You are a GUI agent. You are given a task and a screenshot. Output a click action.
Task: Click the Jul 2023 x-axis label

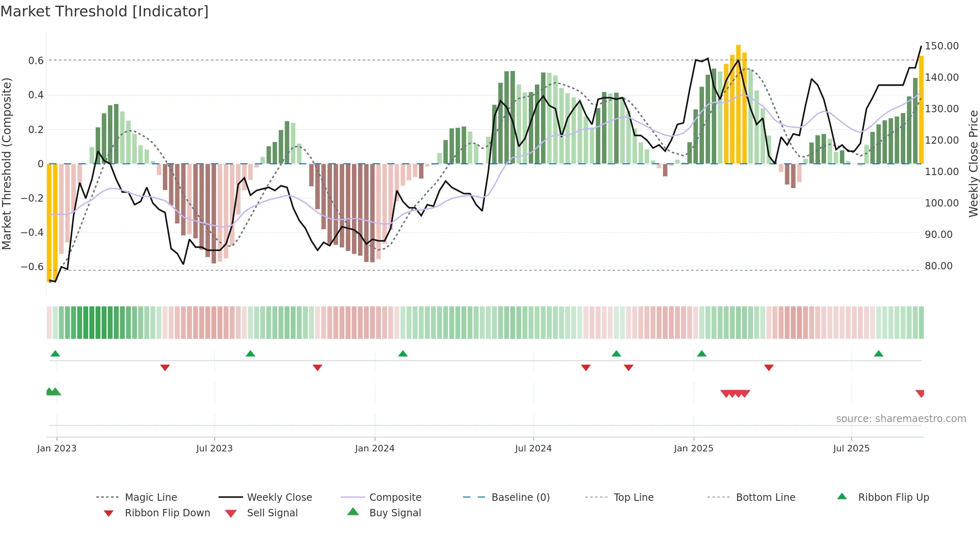pos(214,448)
